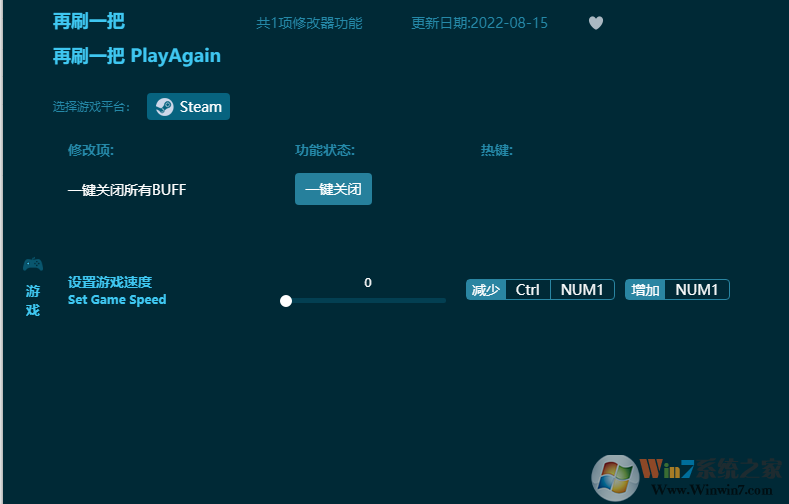Click the 增加 hotkey label
The width and height of the screenshot is (789, 504).
pyautogui.click(x=645, y=290)
